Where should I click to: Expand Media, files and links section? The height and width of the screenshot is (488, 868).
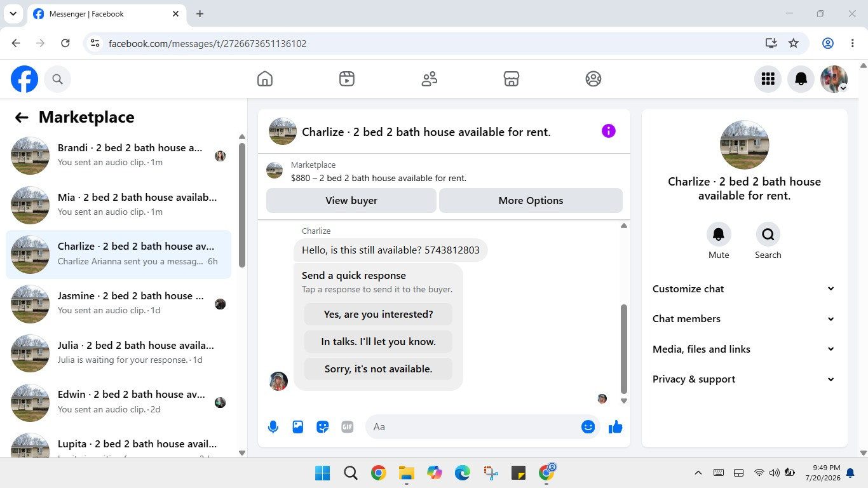pyautogui.click(x=744, y=349)
